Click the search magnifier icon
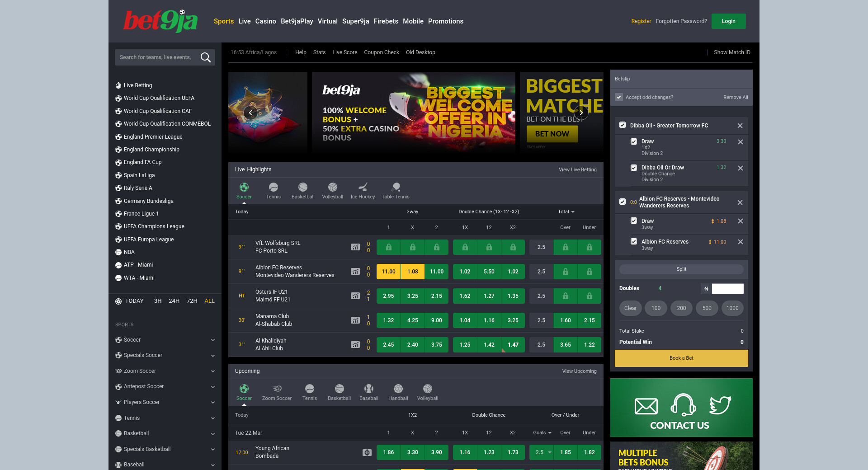The image size is (868, 470). point(206,57)
